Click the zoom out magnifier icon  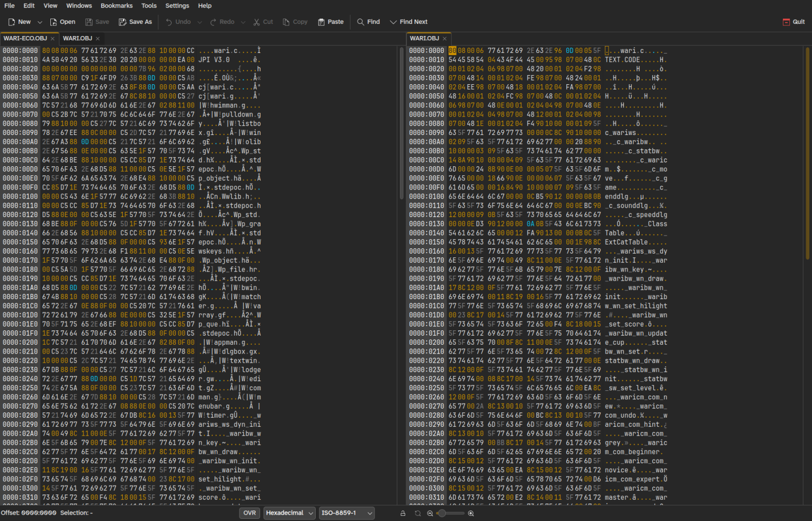pos(430,513)
